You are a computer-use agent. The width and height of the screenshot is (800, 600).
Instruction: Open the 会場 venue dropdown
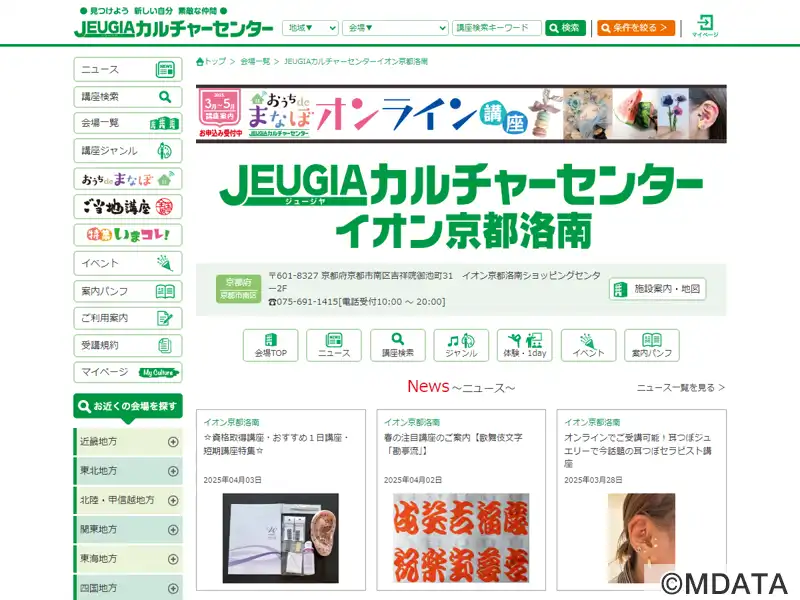click(395, 28)
